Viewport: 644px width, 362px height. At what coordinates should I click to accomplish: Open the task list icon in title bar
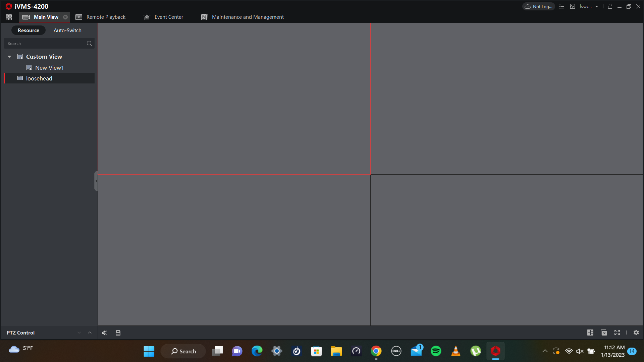(x=562, y=6)
